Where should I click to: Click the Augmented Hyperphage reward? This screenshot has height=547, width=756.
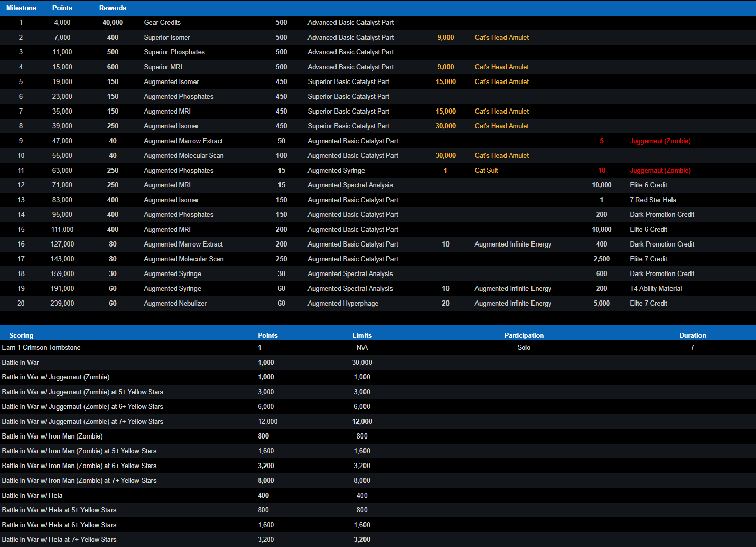(x=343, y=303)
